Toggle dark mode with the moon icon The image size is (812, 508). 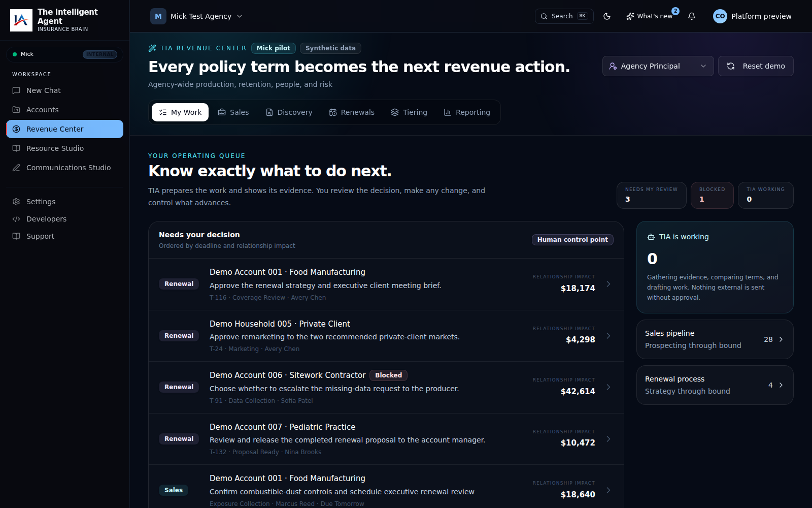pyautogui.click(x=607, y=16)
